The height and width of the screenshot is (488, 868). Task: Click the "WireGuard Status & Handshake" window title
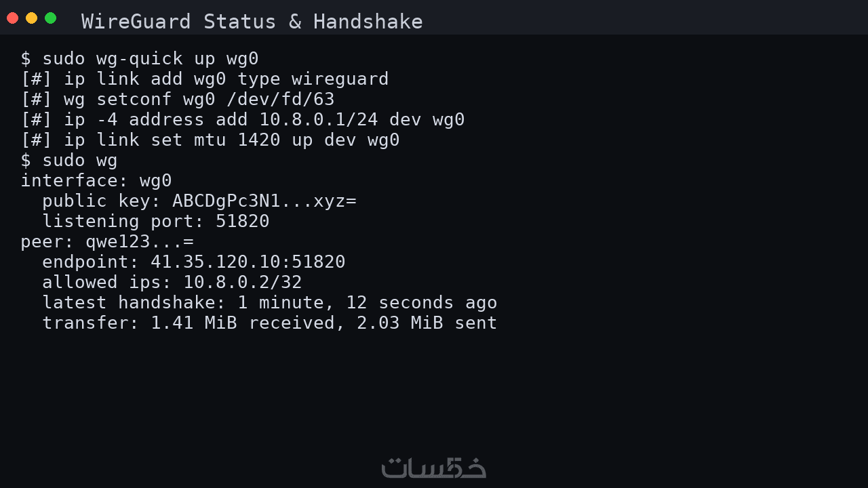(x=252, y=22)
